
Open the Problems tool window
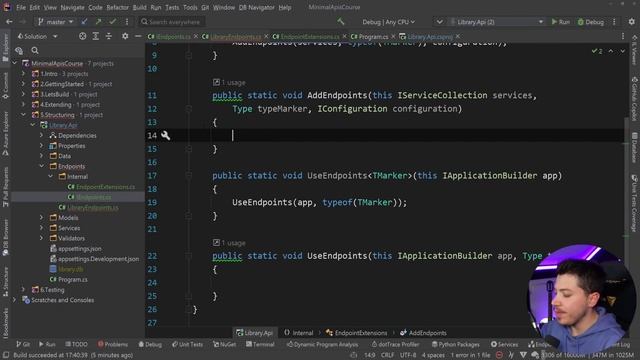pos(113,344)
